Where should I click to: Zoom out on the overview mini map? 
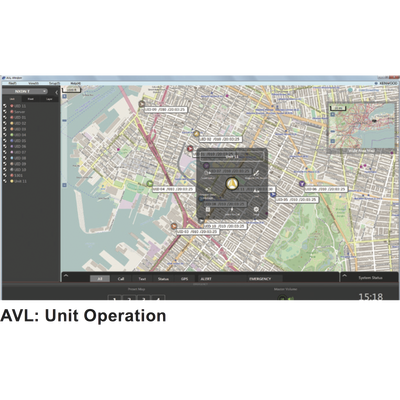point(332,141)
